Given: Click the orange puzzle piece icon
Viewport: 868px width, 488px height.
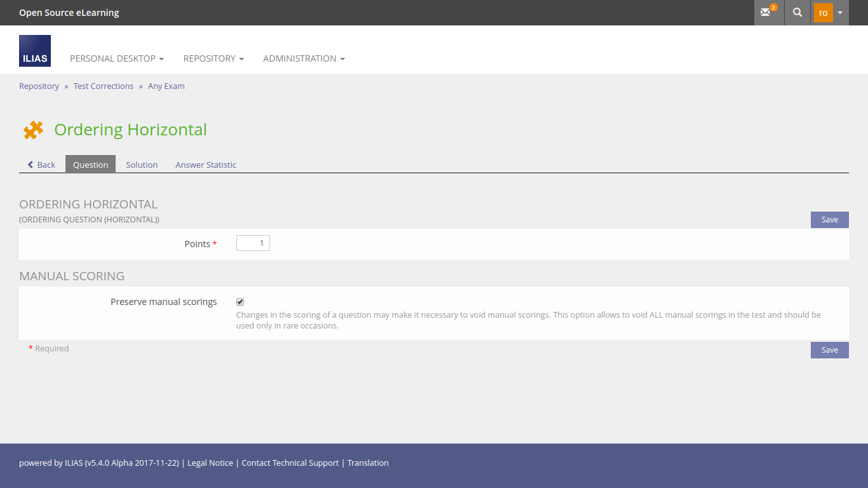Looking at the screenshot, I should point(33,130).
